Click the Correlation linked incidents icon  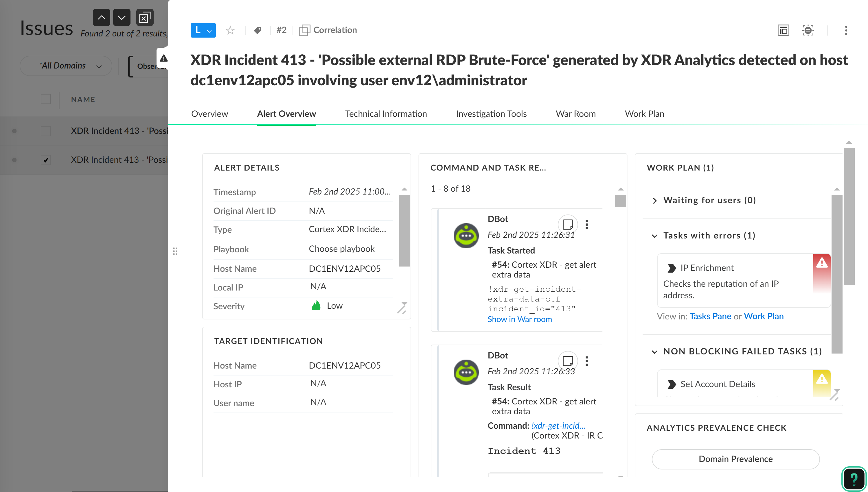click(304, 30)
